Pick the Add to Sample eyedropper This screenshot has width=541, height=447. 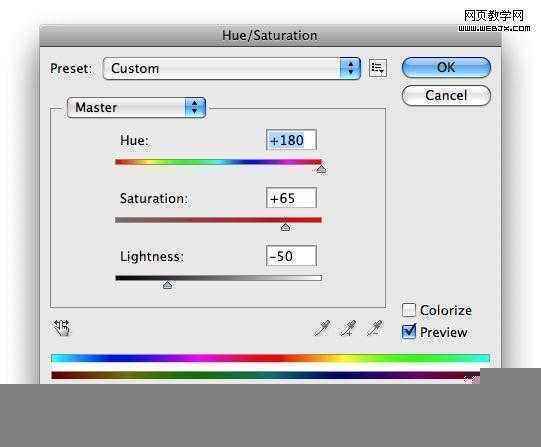coord(348,328)
